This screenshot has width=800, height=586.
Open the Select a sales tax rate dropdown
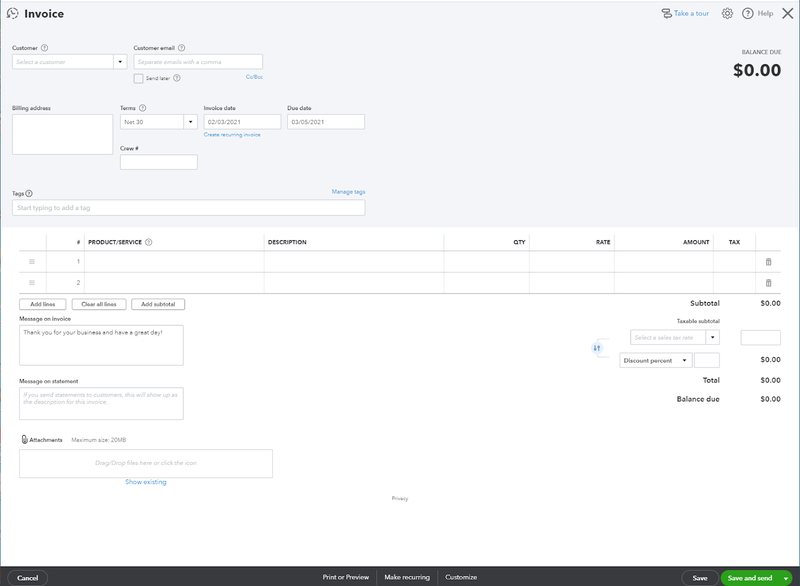click(x=712, y=337)
